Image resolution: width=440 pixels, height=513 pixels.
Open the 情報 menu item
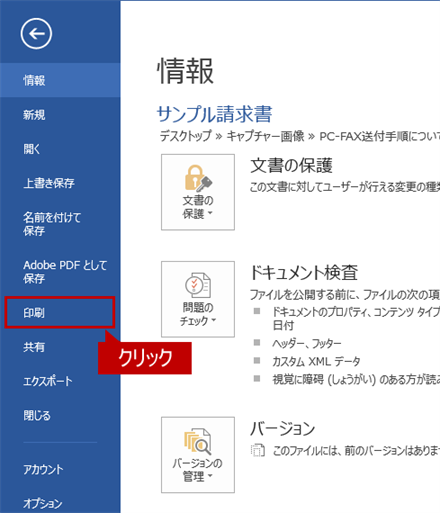point(60,80)
